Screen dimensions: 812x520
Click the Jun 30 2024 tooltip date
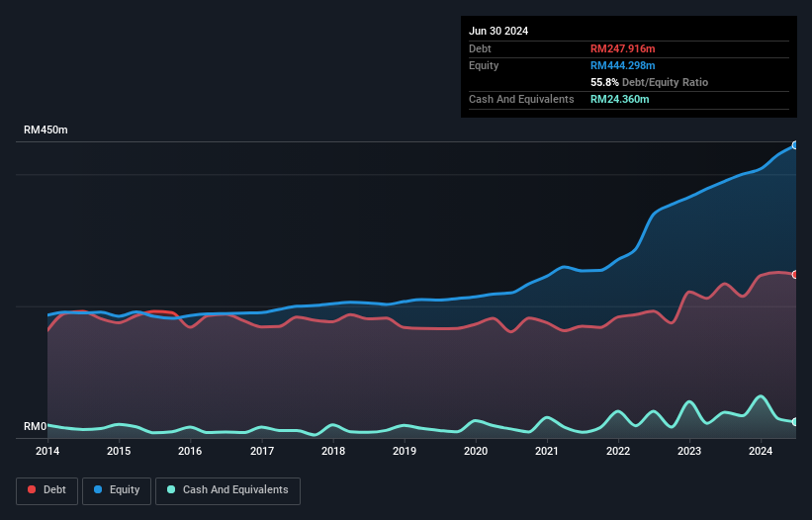498,31
